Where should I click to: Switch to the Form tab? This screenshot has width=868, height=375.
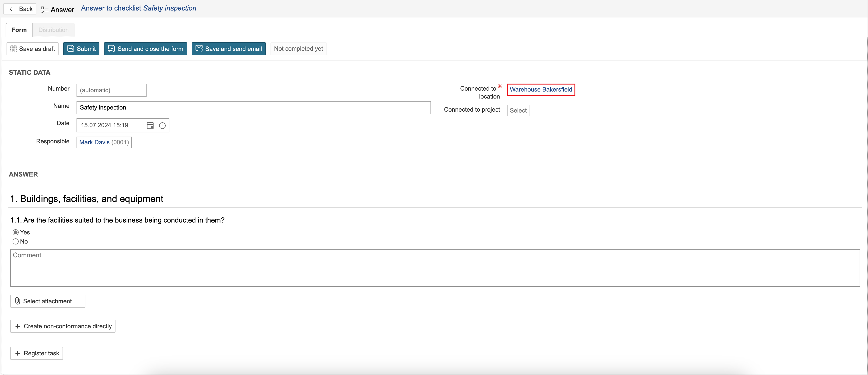click(x=19, y=30)
